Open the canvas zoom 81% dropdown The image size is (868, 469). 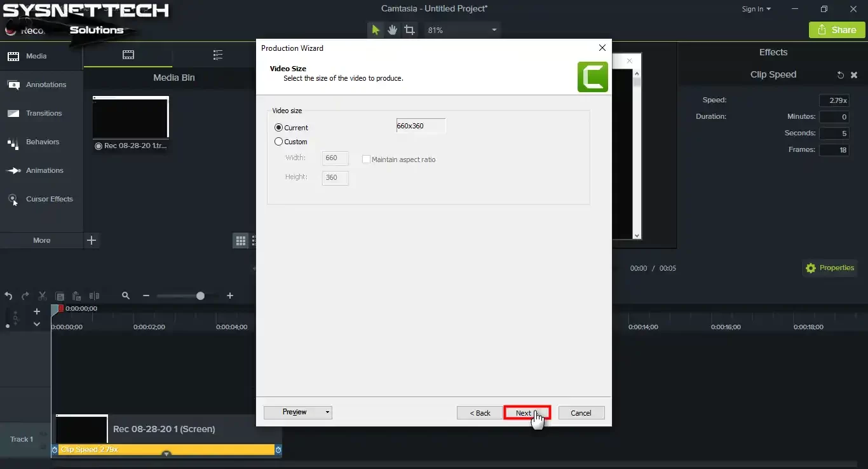pos(462,30)
